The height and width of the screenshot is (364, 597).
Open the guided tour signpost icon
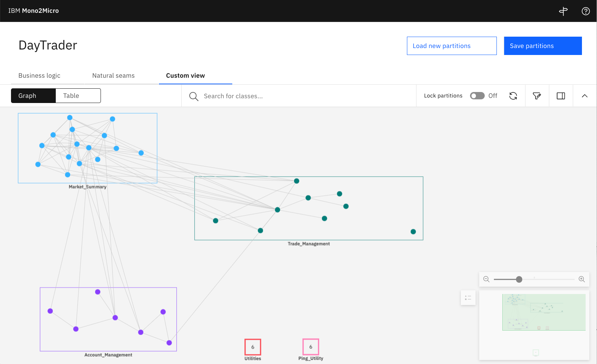pos(563,11)
